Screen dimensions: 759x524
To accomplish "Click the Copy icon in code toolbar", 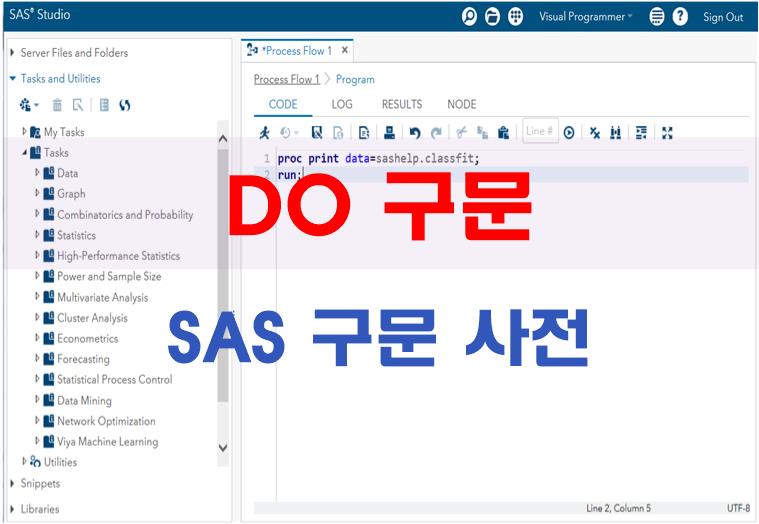I will tap(482, 132).
